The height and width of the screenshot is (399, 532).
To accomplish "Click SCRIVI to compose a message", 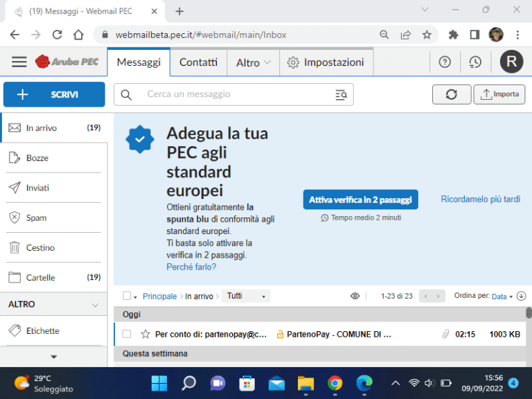I will pyautogui.click(x=54, y=94).
